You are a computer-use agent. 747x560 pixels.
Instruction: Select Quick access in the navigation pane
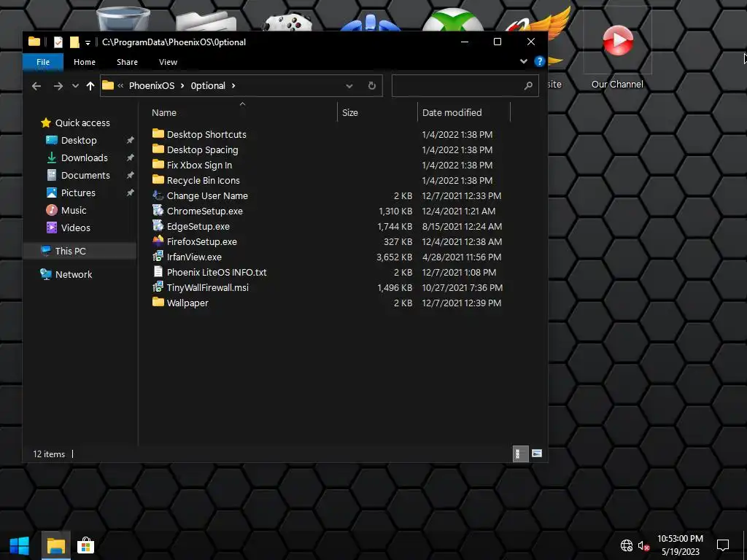click(x=82, y=122)
